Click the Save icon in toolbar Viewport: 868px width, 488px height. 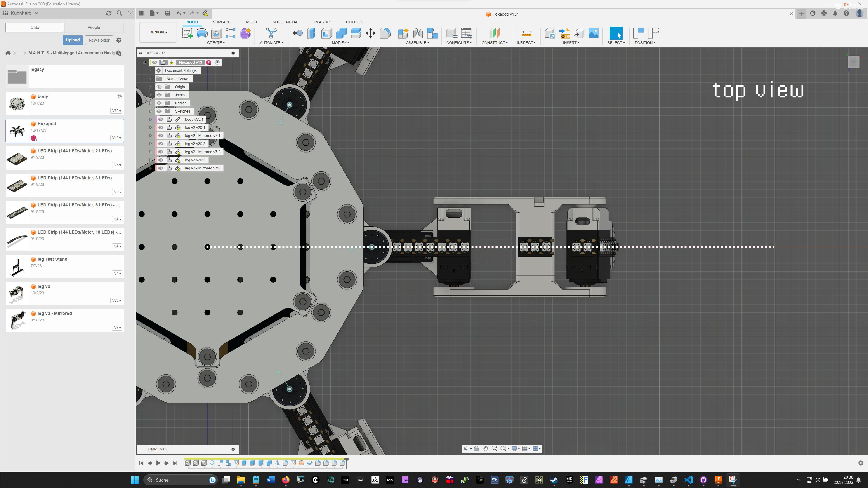coord(167,13)
